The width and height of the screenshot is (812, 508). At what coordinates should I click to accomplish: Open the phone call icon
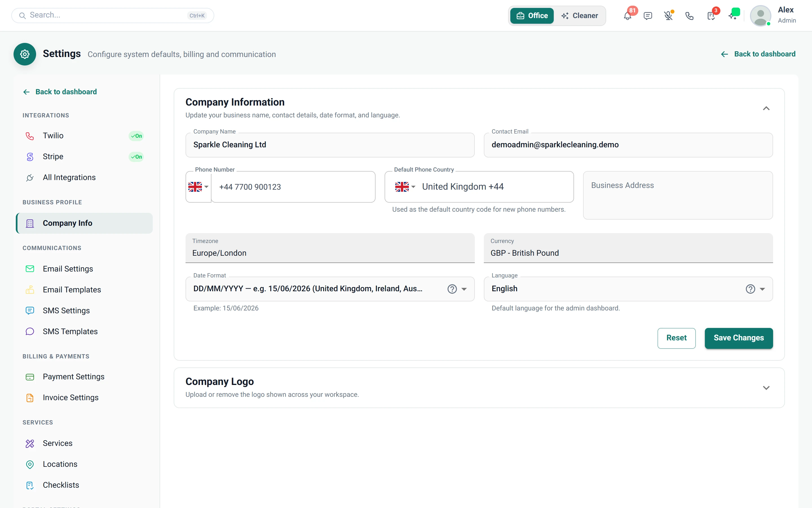pos(689,16)
